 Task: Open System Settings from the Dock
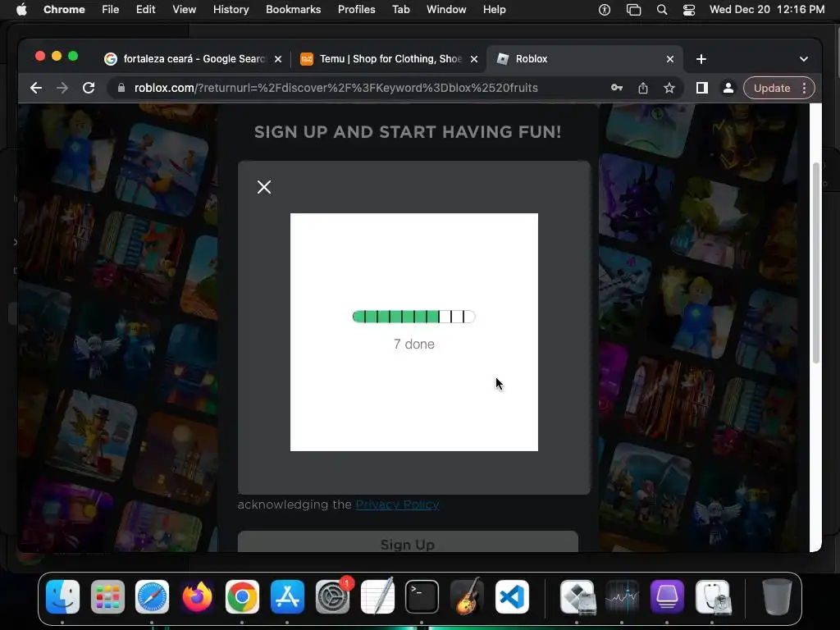(x=332, y=597)
